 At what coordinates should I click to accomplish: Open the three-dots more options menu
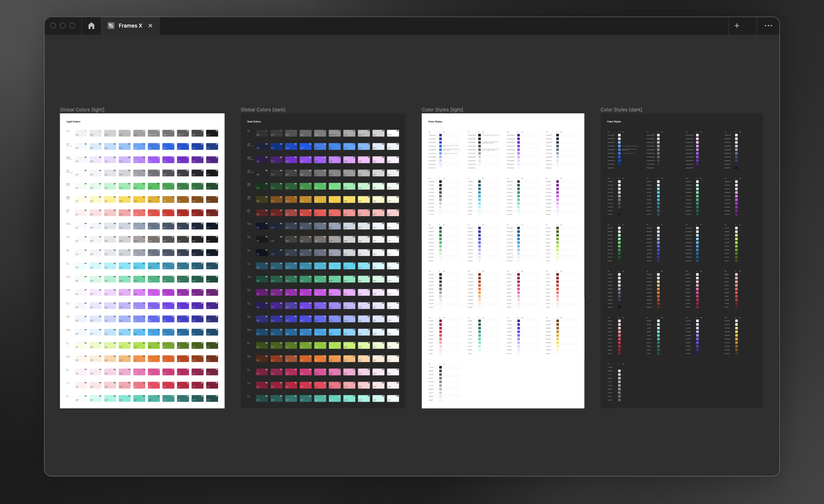(768, 26)
